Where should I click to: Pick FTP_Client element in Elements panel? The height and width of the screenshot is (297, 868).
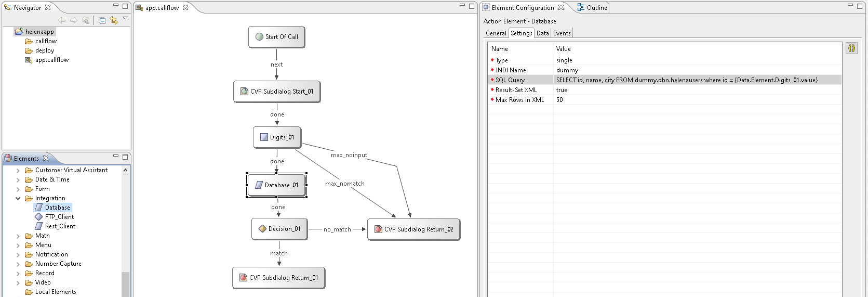pyautogui.click(x=59, y=217)
